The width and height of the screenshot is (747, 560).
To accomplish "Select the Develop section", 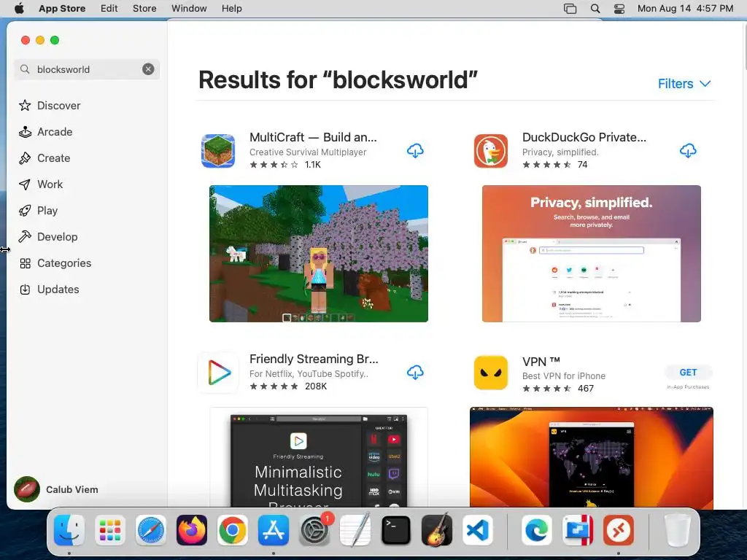I will pos(48,237).
